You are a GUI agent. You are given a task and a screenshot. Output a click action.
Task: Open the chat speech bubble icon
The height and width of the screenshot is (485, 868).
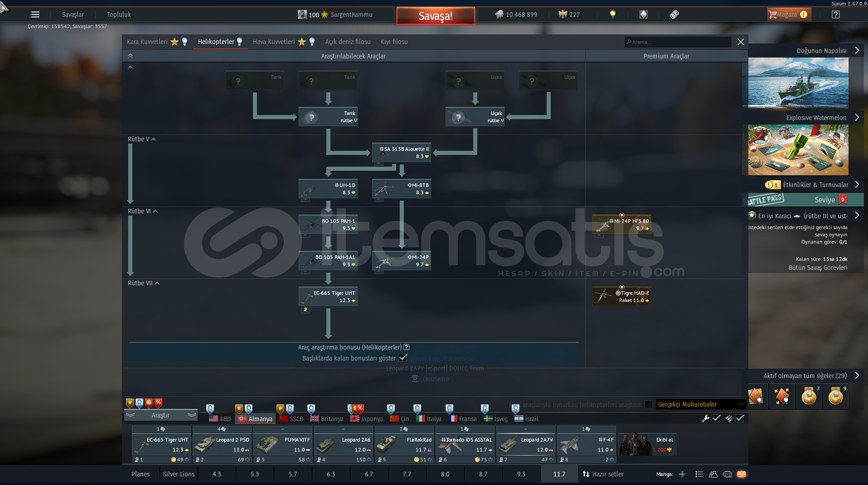pos(727,474)
